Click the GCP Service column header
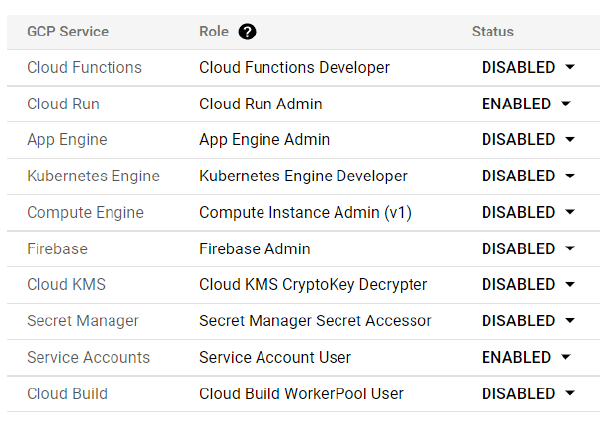Image resolution: width=600 pixels, height=424 pixels. point(68,31)
